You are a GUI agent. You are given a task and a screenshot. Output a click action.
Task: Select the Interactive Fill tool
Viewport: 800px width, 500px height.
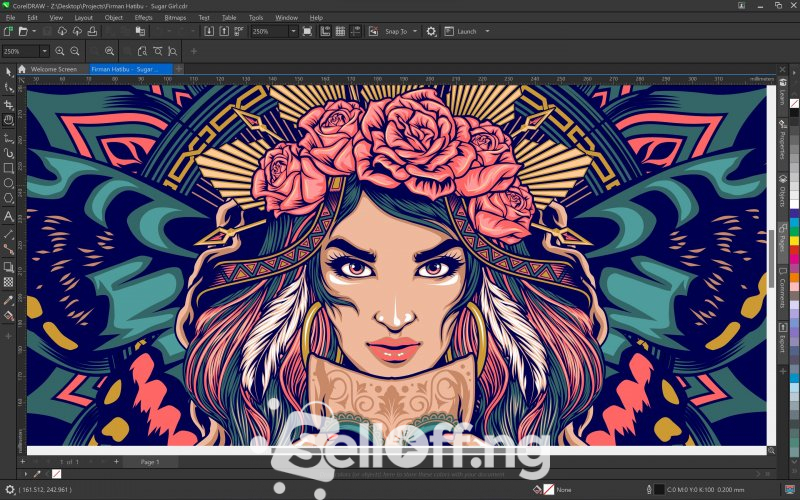(8, 315)
